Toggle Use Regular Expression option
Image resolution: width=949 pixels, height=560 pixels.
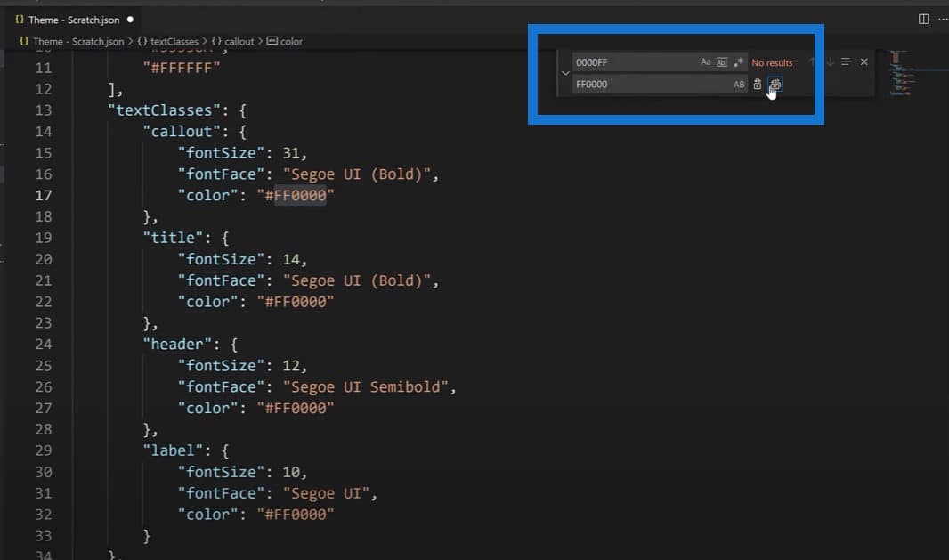[738, 61]
